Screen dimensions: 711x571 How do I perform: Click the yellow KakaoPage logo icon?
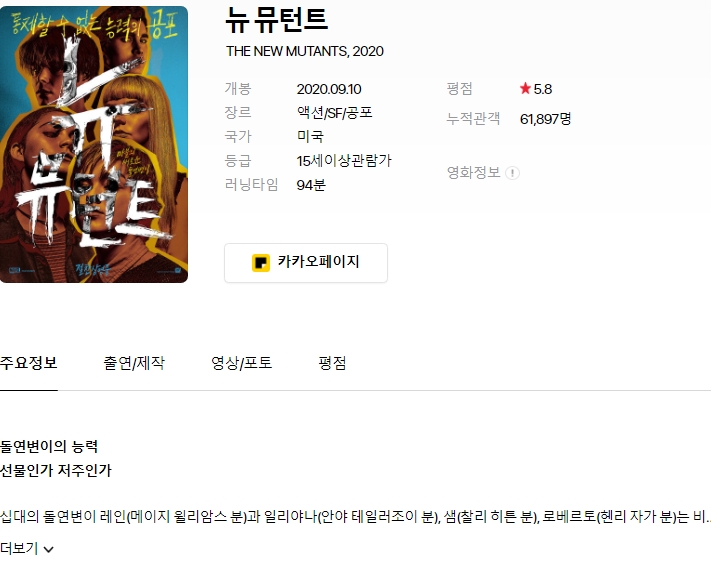click(261, 263)
